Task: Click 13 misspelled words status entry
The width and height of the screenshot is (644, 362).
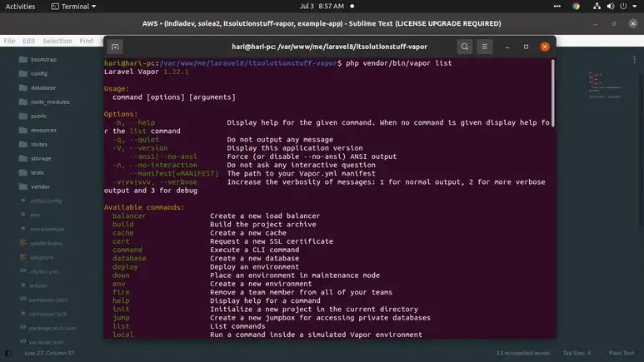Action: (522, 353)
